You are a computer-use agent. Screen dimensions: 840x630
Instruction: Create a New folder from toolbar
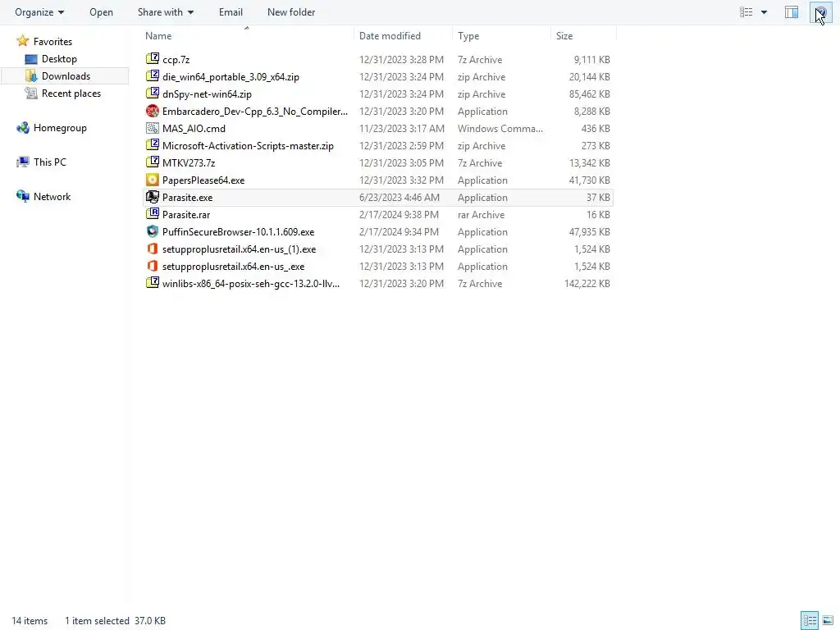[291, 11]
